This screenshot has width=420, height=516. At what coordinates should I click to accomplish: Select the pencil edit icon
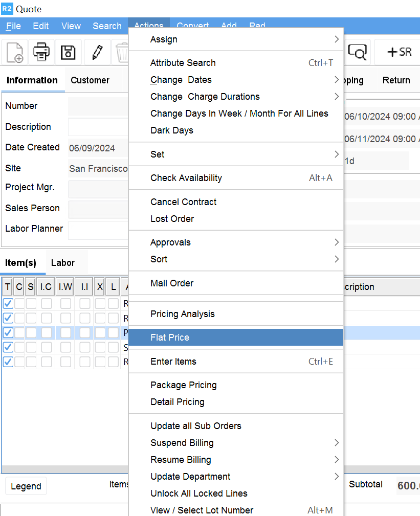[x=97, y=52]
